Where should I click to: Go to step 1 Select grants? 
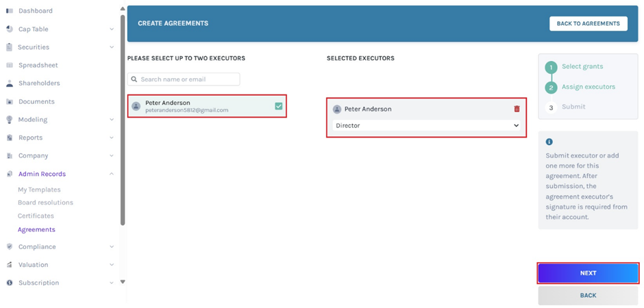pos(582,66)
